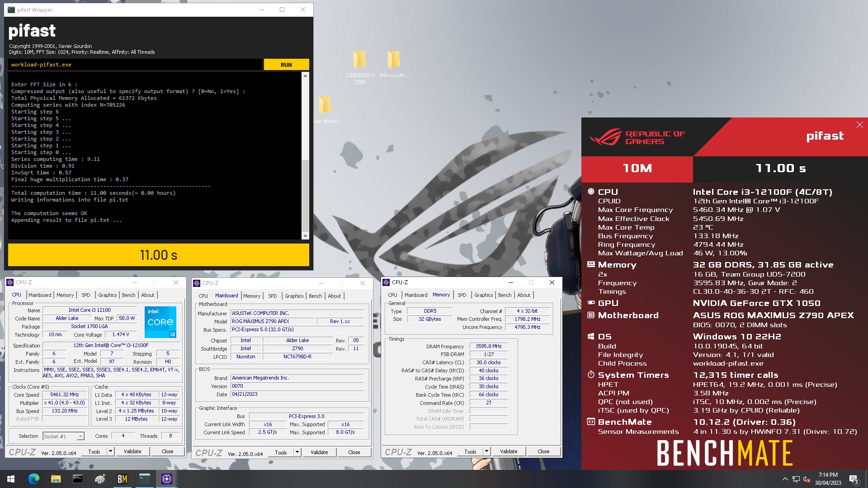Open SPD tab in middle CPU-Z window
The width and height of the screenshot is (868, 488).
273,296
